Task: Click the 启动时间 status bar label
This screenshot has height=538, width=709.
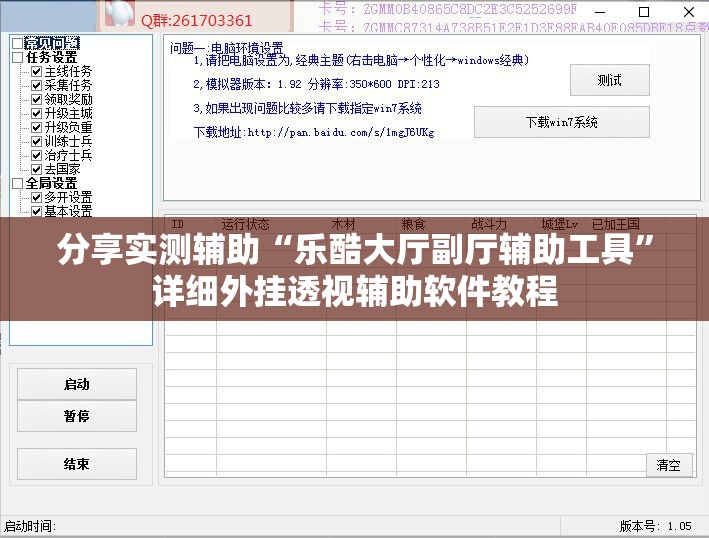Action: [x=30, y=526]
